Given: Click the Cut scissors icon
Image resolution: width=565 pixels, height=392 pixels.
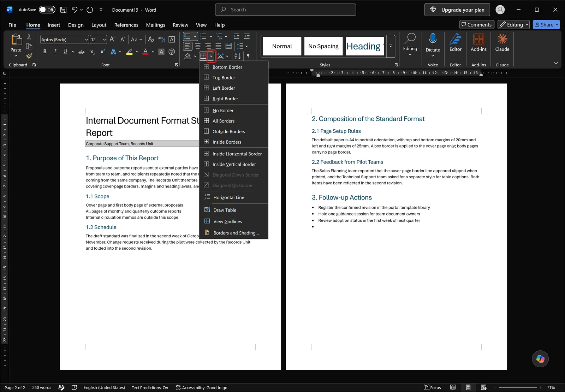Looking at the screenshot, I should (29, 37).
